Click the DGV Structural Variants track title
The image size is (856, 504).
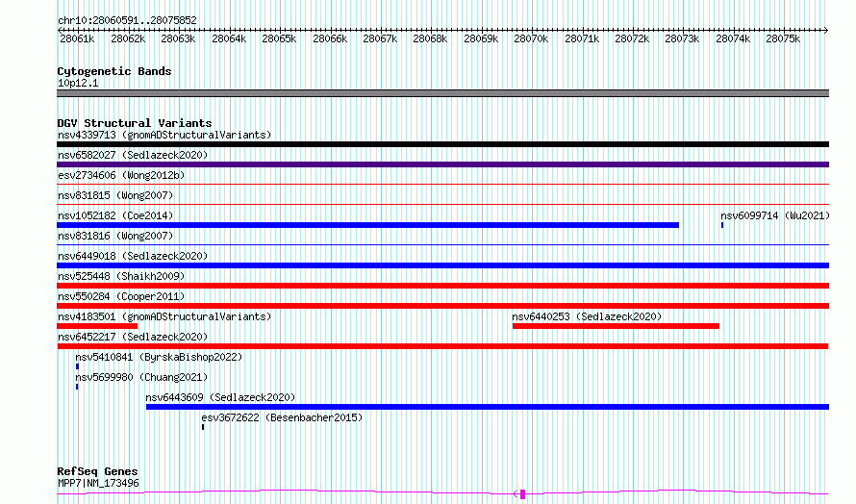[135, 123]
